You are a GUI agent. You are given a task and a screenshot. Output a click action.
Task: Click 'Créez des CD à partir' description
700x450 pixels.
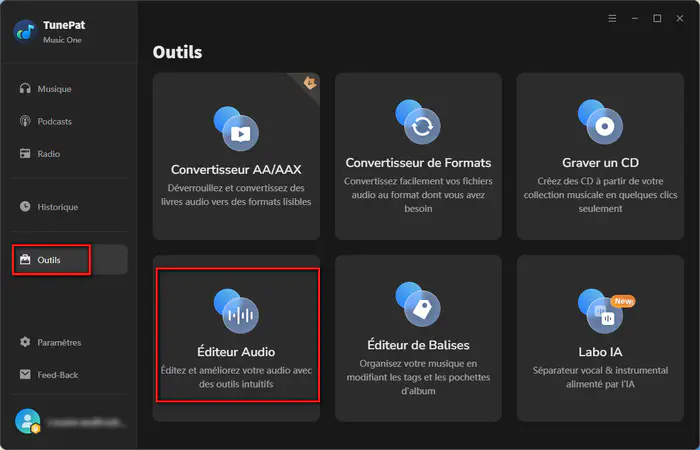[600, 195]
